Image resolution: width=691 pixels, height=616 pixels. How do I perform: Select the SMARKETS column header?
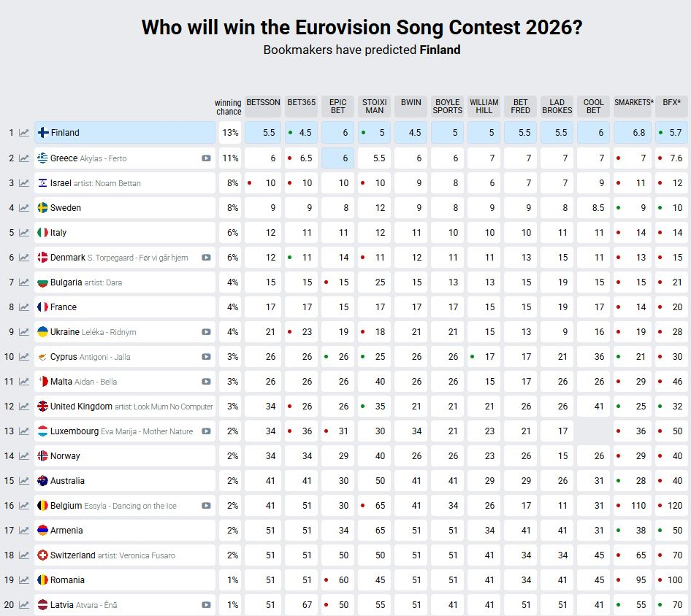point(633,106)
